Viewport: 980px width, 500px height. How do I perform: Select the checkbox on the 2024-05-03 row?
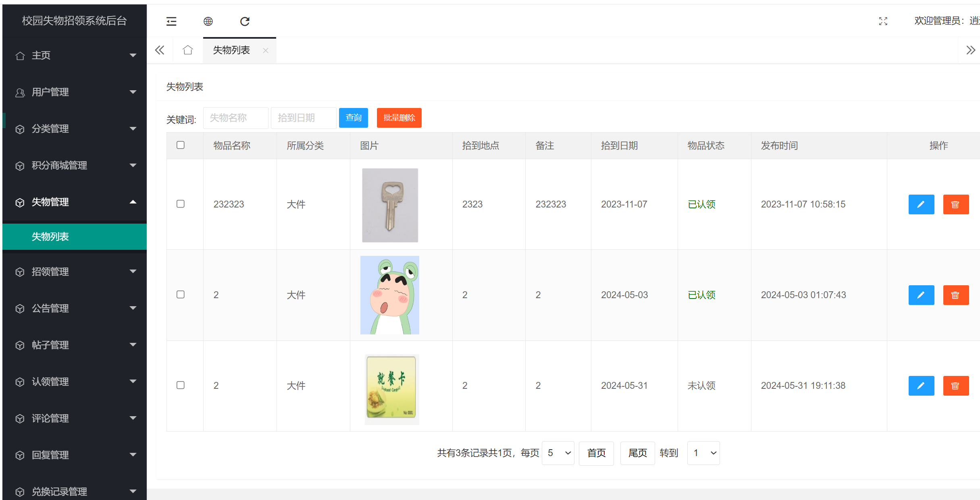180,295
